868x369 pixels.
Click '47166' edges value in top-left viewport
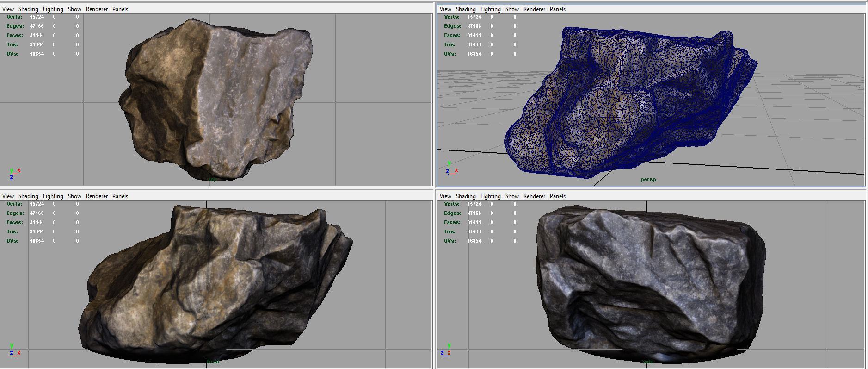click(x=37, y=26)
